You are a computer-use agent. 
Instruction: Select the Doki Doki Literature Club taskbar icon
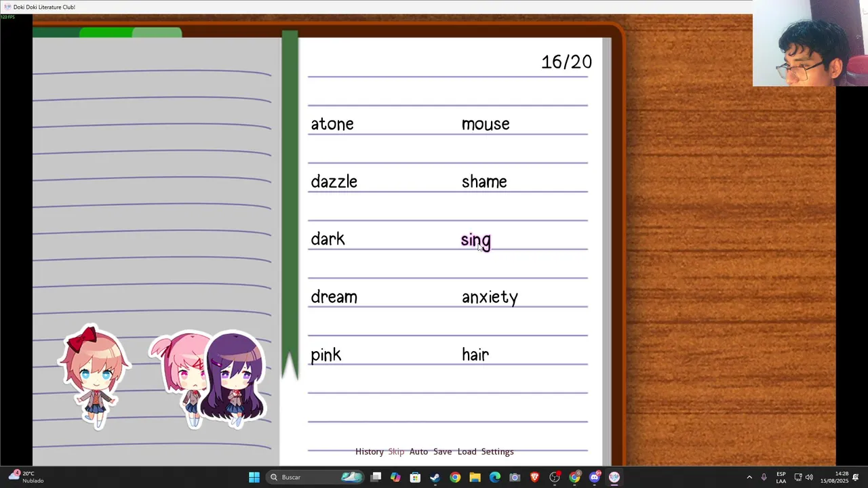[614, 477]
